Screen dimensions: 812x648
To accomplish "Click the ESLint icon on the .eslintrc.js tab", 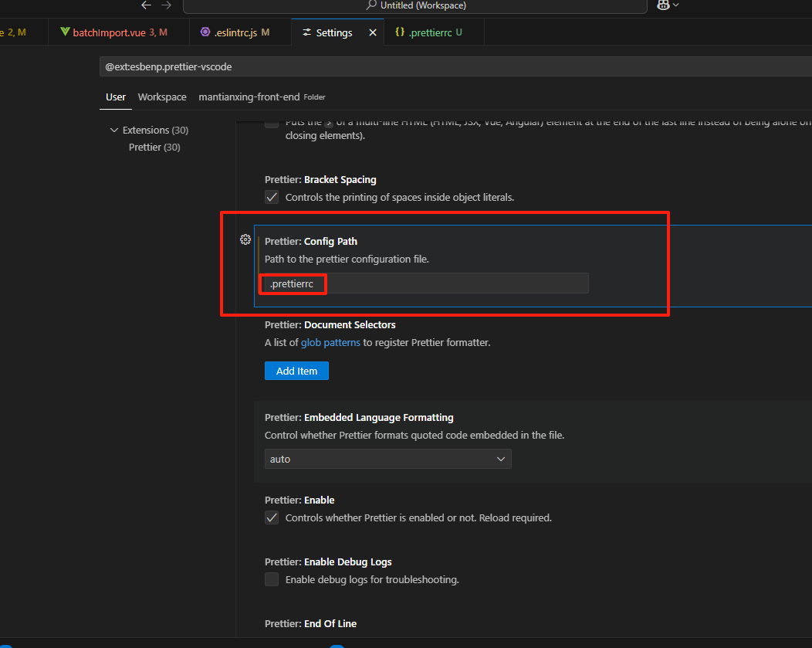I will (205, 32).
